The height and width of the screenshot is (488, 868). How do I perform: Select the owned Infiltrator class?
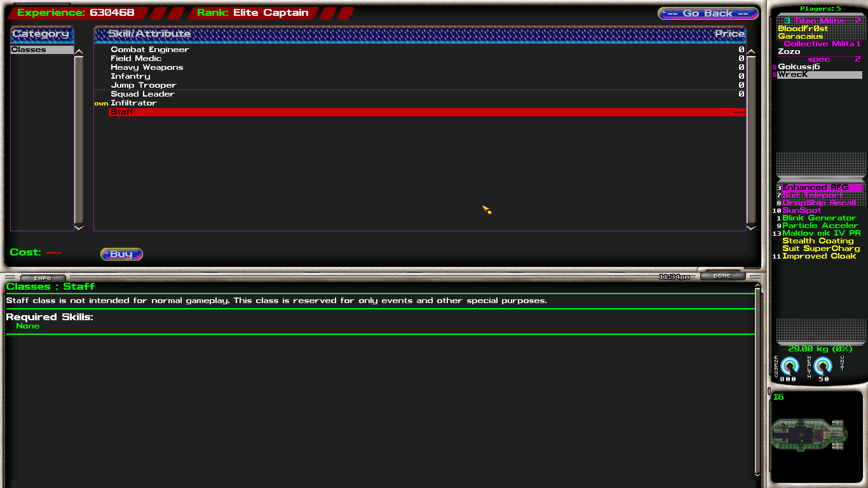(x=133, y=103)
